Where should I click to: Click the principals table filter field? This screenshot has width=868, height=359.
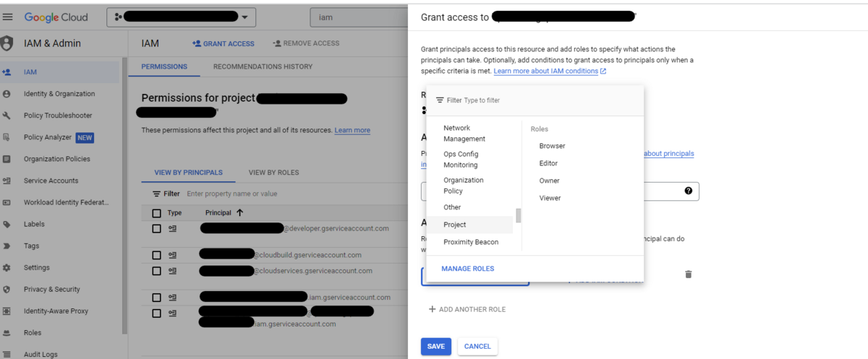pos(275,194)
